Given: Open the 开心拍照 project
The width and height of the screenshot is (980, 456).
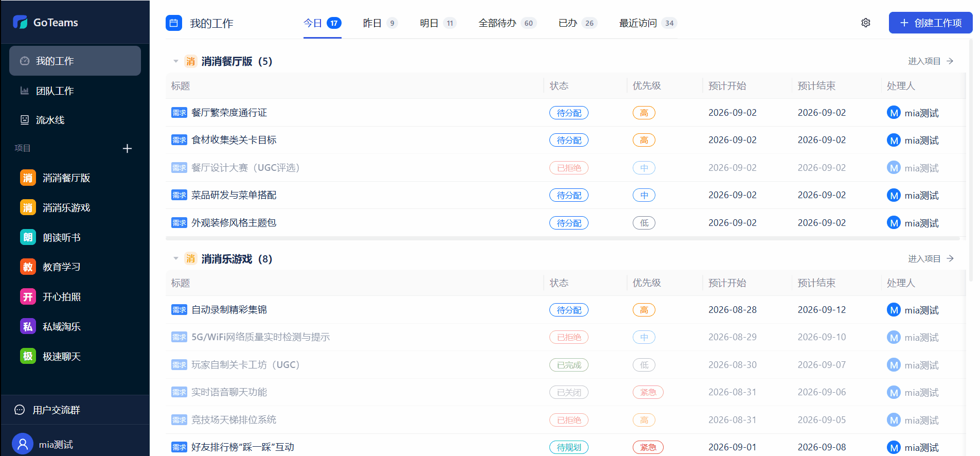Looking at the screenshot, I should 75,296.
